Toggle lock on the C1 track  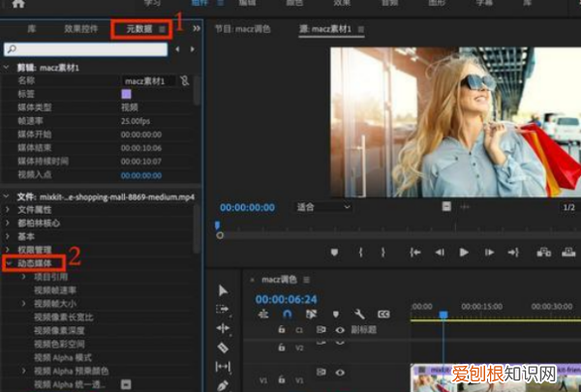tap(282, 329)
